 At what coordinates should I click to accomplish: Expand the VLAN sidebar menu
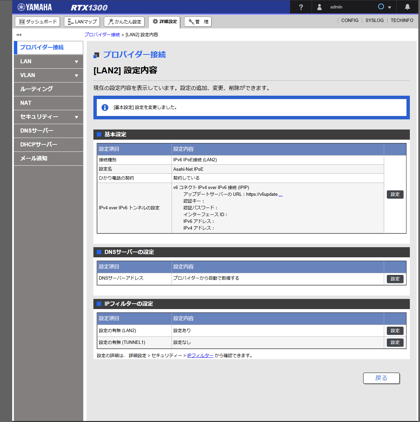49,75
